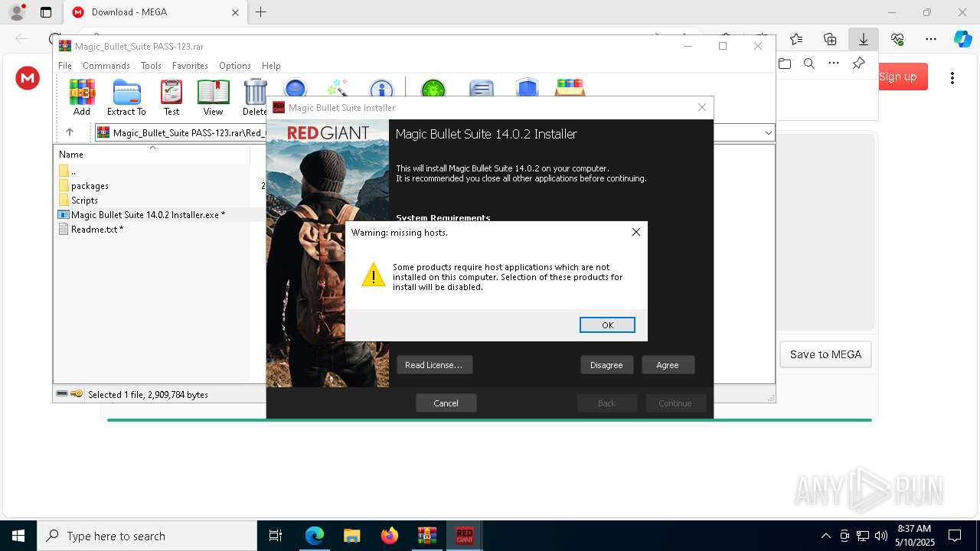Sort by the Name column header
The width and height of the screenshot is (980, 551).
pos(152,155)
